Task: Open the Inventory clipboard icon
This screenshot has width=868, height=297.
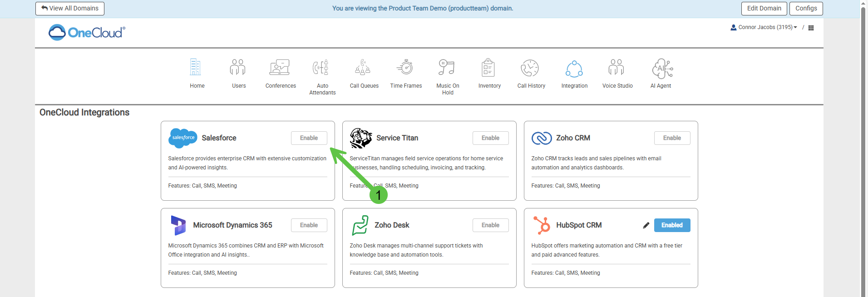Action: (489, 68)
